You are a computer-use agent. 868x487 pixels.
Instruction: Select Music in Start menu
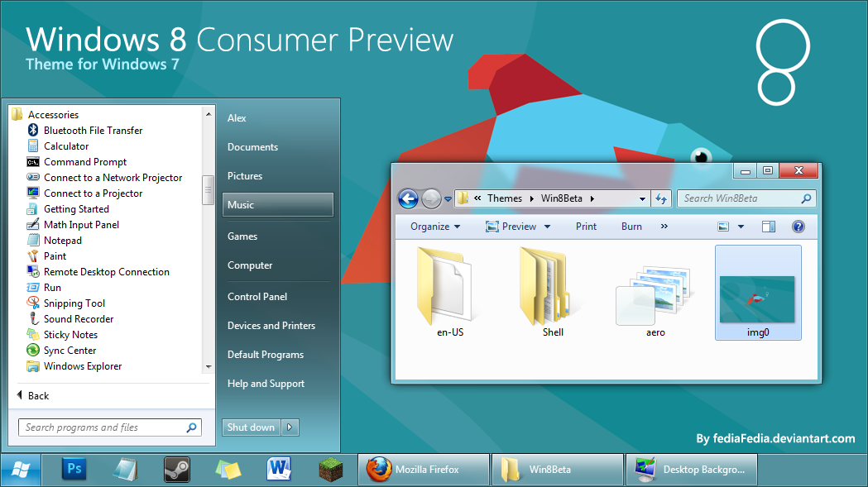pyautogui.click(x=278, y=204)
